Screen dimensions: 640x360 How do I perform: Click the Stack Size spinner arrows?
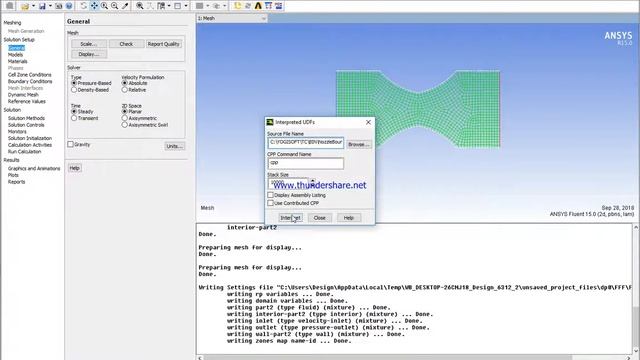[313, 183]
